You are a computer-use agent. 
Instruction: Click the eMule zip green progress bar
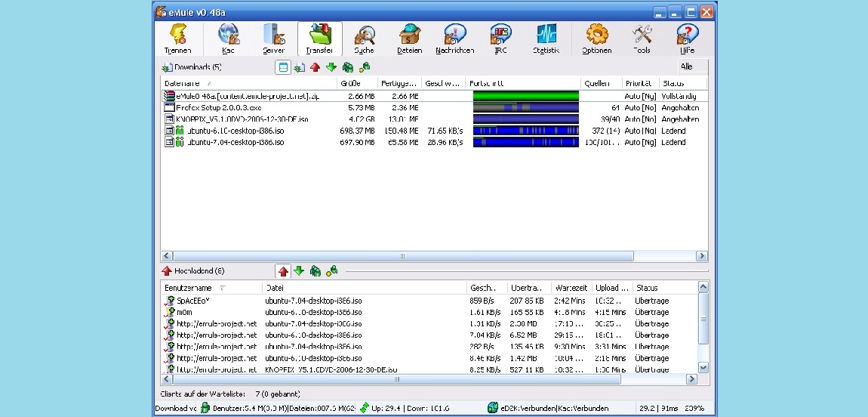coord(526,97)
